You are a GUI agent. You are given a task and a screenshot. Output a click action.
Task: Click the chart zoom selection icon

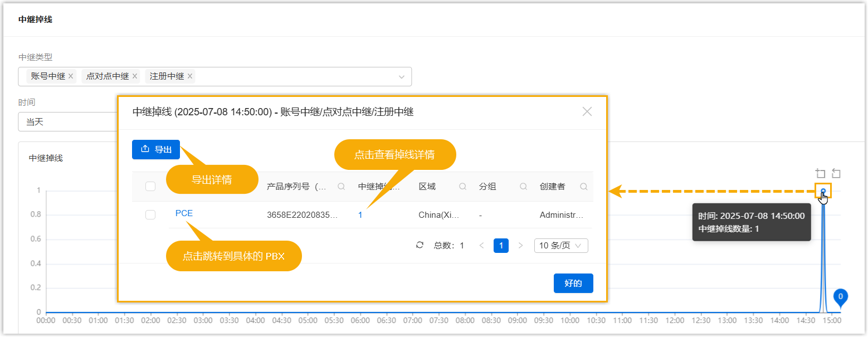click(820, 173)
